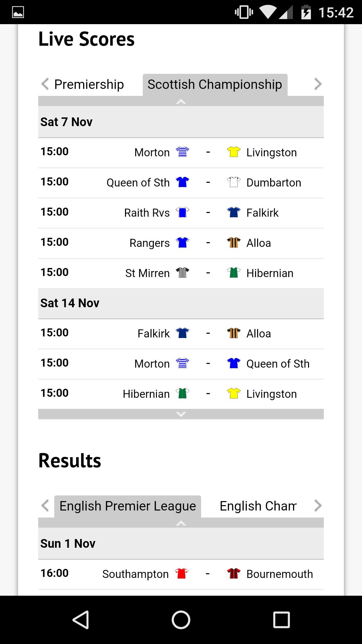
Task: Tap St Mirren's striped shirt icon
Action: pos(183,273)
